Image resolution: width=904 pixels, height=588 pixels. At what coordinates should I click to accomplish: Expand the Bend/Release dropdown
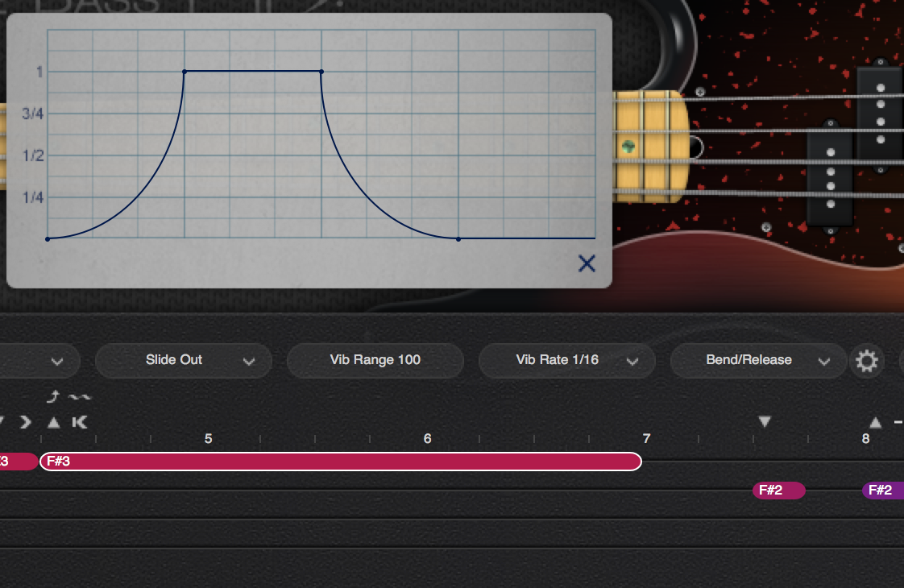point(757,361)
